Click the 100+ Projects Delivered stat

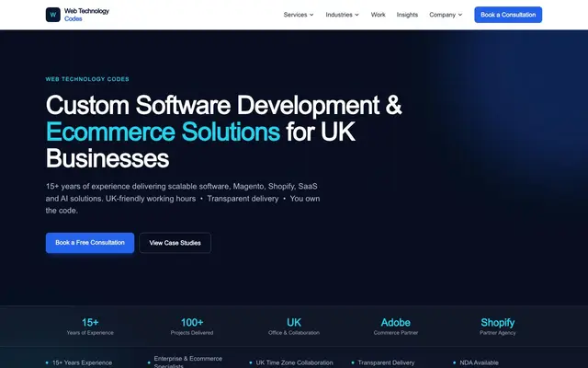tap(192, 327)
